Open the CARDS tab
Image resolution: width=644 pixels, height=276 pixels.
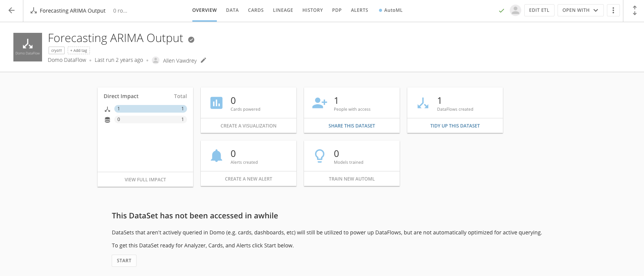tap(256, 10)
